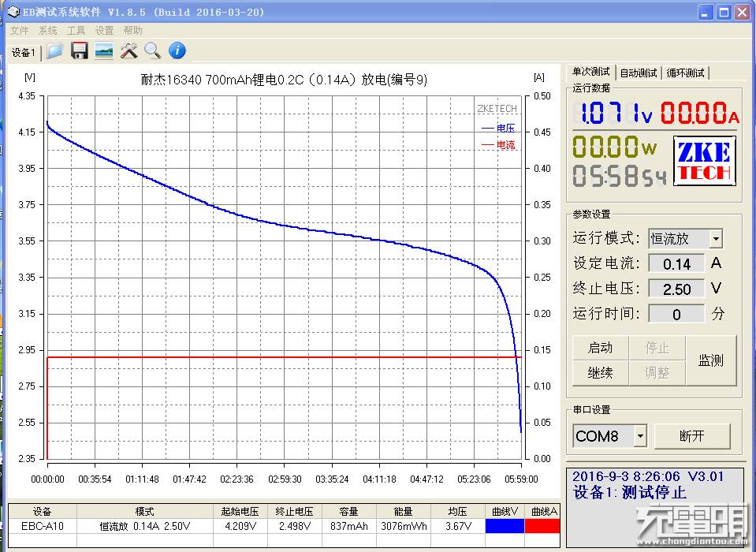The image size is (756, 552).
Task: Click the 继续 button
Action: click(600, 373)
